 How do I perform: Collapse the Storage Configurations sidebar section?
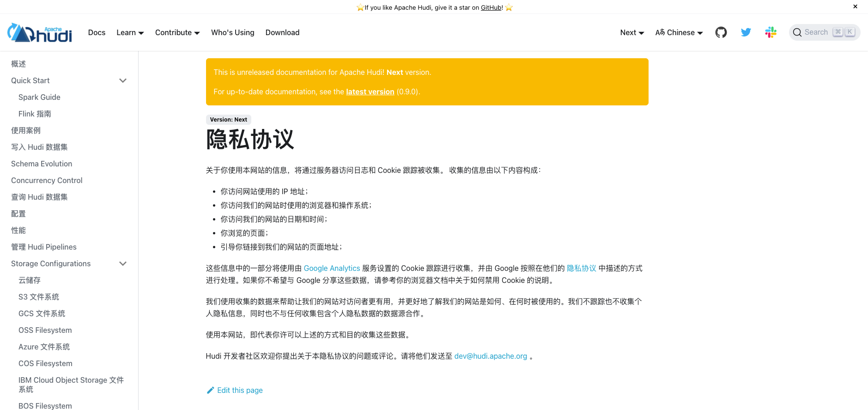click(x=123, y=263)
